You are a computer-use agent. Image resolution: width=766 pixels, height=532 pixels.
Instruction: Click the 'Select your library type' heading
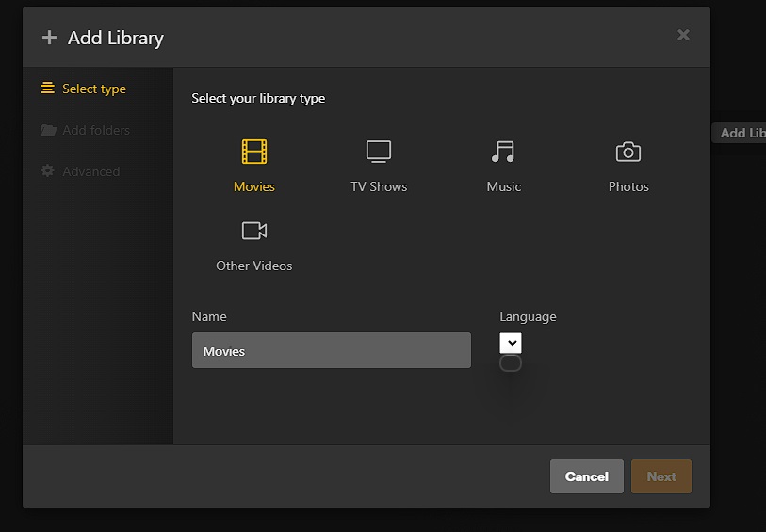258,99
